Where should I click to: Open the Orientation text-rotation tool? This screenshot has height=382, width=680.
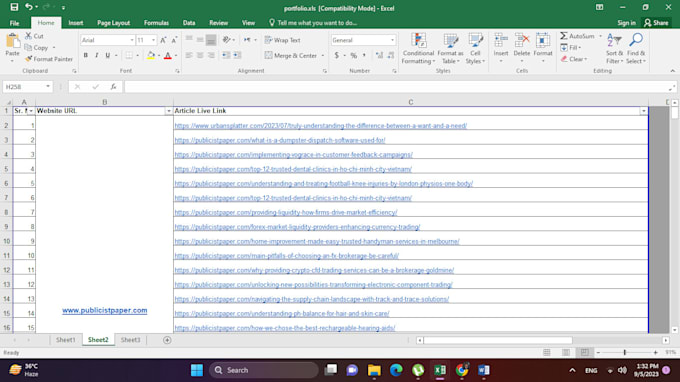(226, 40)
